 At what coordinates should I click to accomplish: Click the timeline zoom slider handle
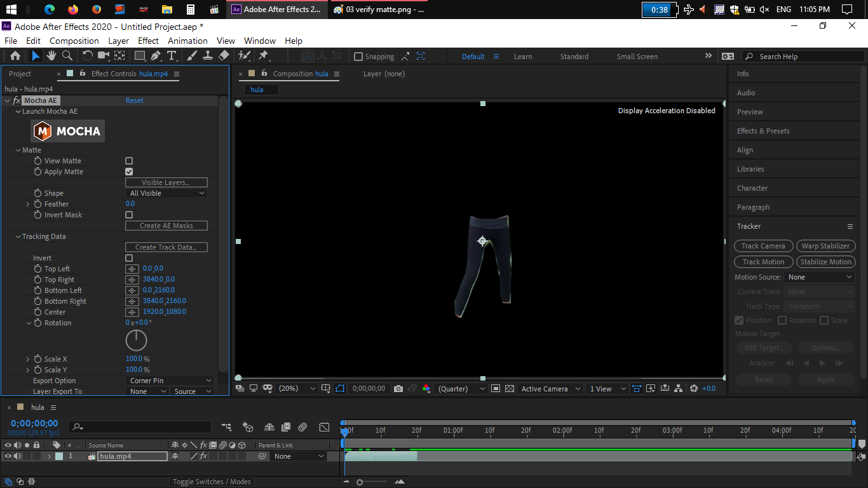pos(360,482)
